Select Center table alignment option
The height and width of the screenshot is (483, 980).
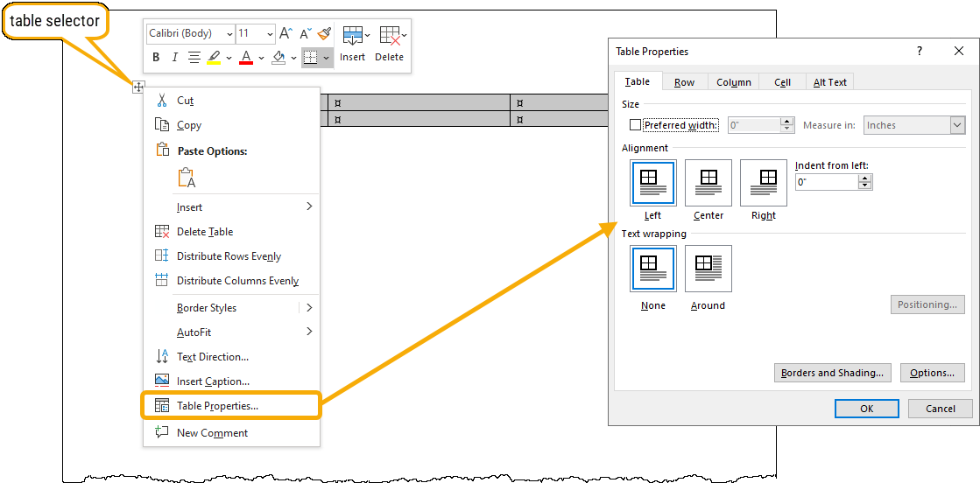(708, 183)
